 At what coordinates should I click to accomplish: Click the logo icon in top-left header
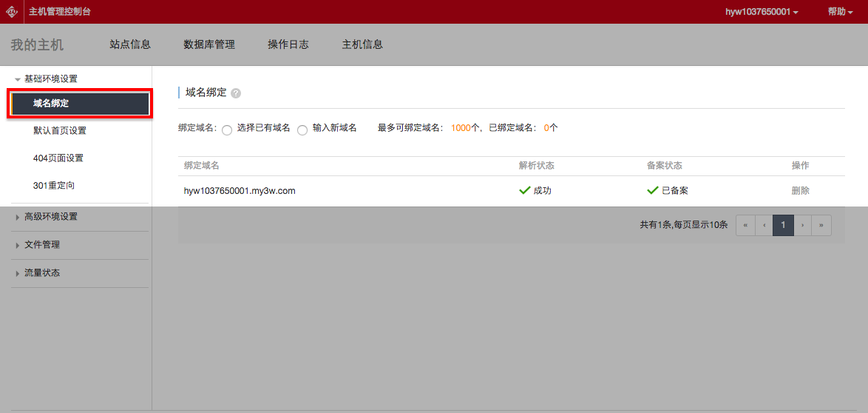coord(12,12)
